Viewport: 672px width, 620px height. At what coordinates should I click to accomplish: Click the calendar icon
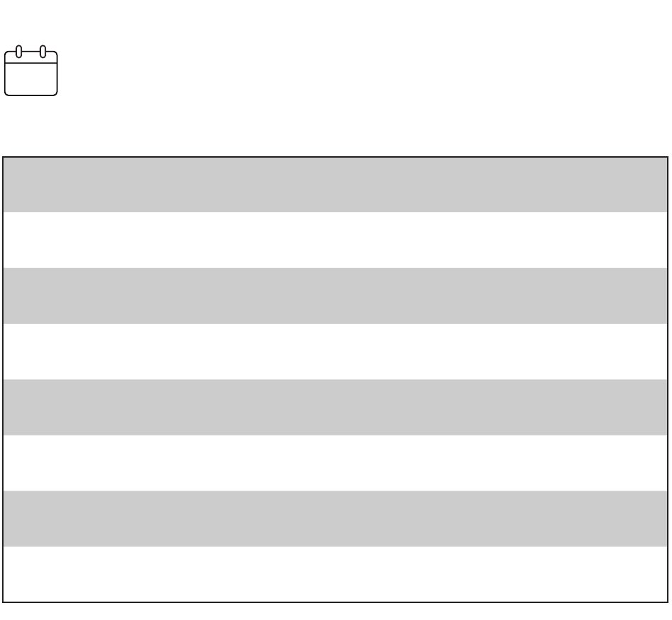tap(31, 71)
